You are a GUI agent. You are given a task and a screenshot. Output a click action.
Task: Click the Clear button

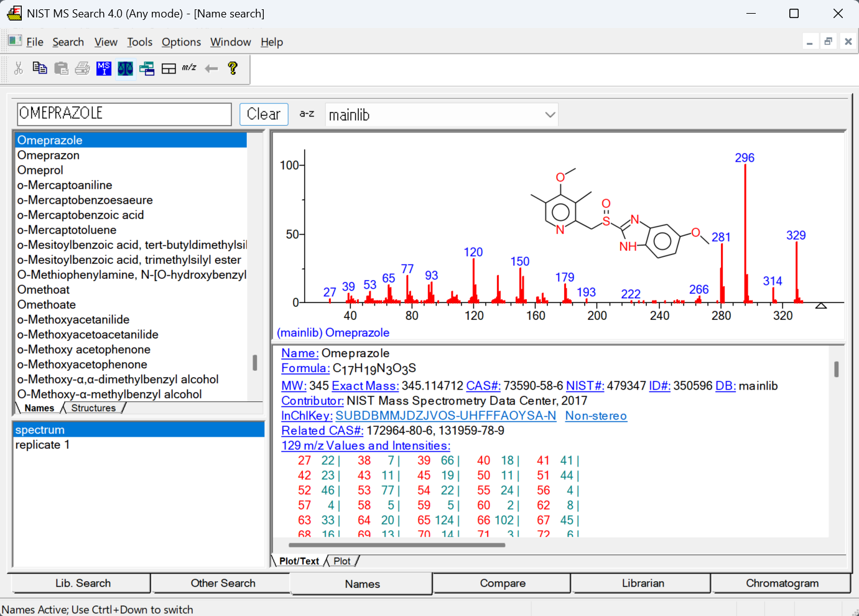pos(264,114)
